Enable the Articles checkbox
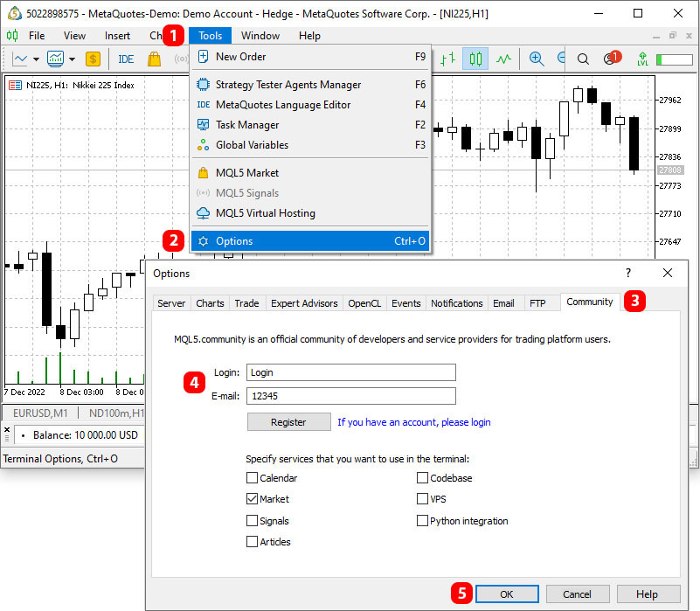 (x=253, y=542)
